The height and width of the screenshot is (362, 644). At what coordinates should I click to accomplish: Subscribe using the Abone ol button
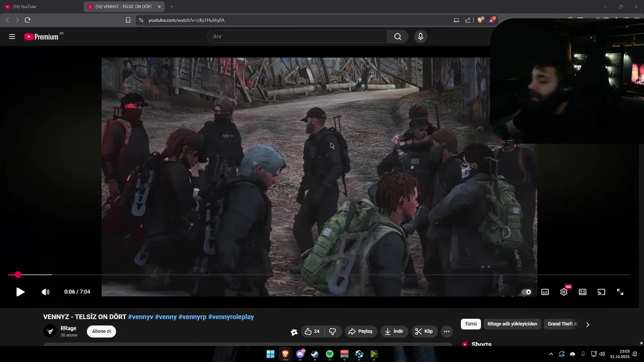(x=101, y=331)
